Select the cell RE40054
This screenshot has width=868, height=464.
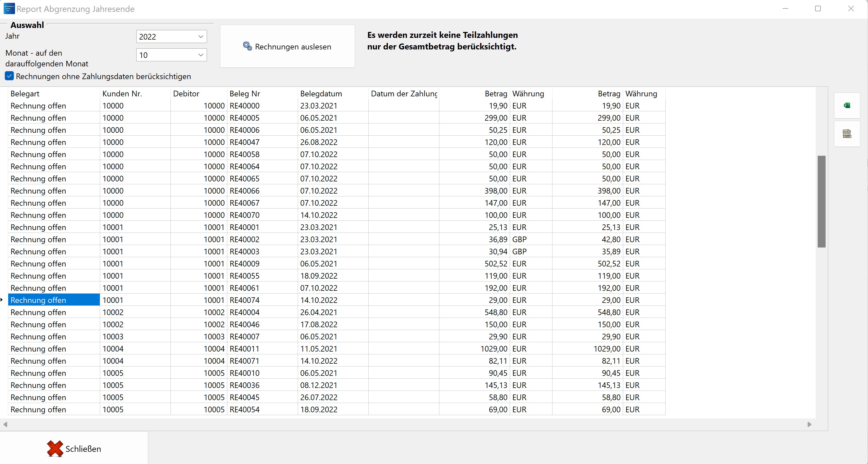pos(262,409)
